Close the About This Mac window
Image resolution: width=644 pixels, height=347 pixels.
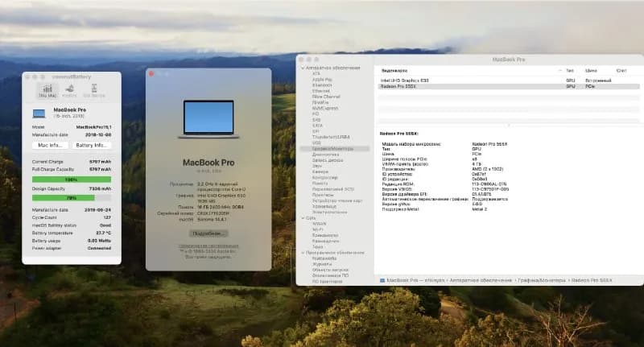pyautogui.click(x=151, y=73)
